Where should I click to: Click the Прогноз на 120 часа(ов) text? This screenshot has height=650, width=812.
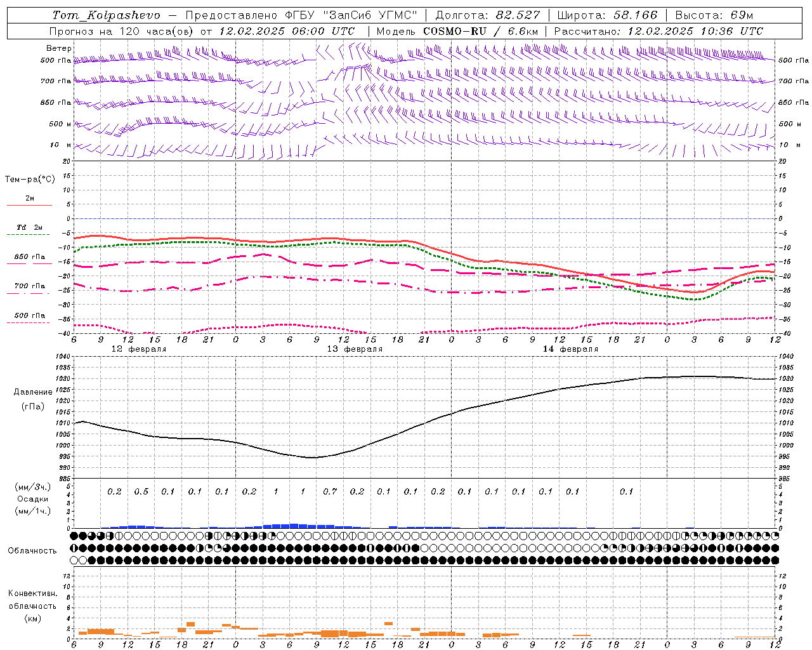click(x=122, y=31)
